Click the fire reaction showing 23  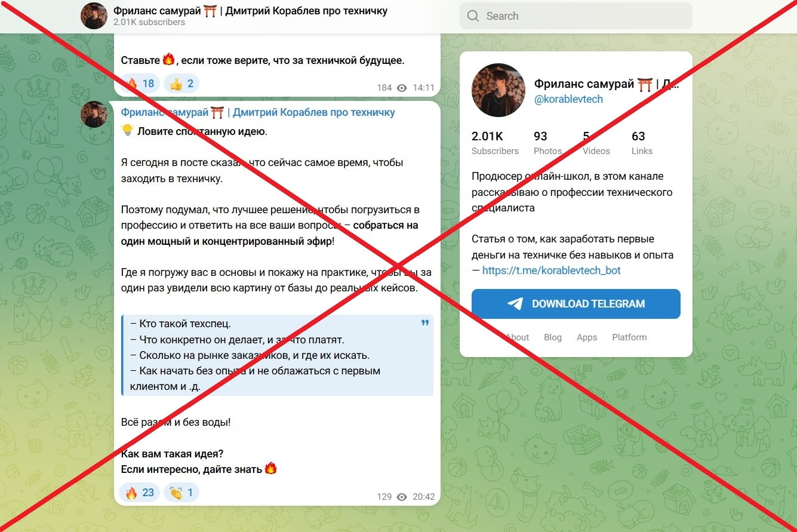[x=140, y=493]
